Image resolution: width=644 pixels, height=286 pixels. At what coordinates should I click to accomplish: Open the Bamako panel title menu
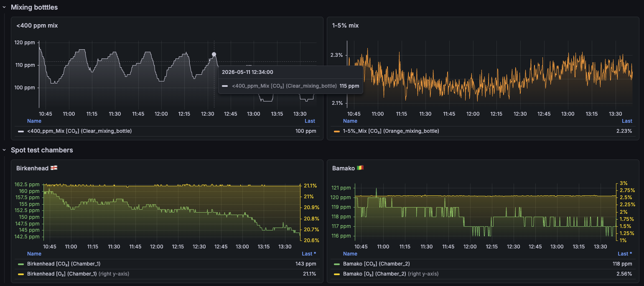click(x=343, y=168)
